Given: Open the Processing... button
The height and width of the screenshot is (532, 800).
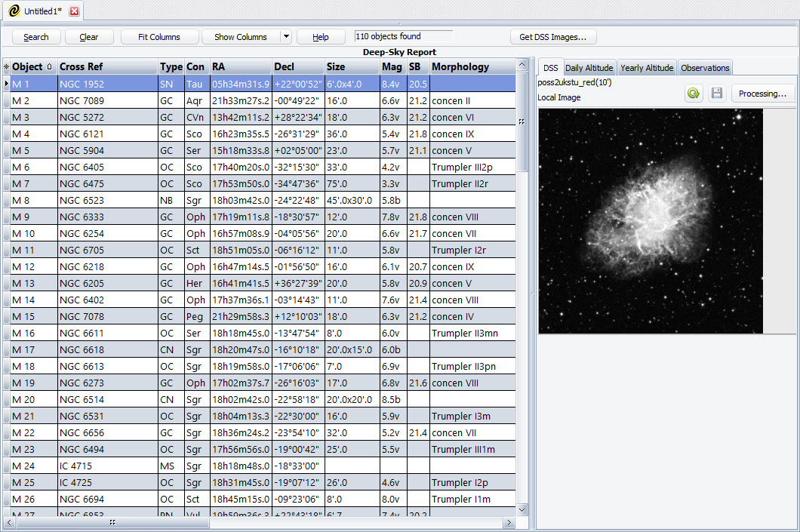Looking at the screenshot, I should (762, 94).
